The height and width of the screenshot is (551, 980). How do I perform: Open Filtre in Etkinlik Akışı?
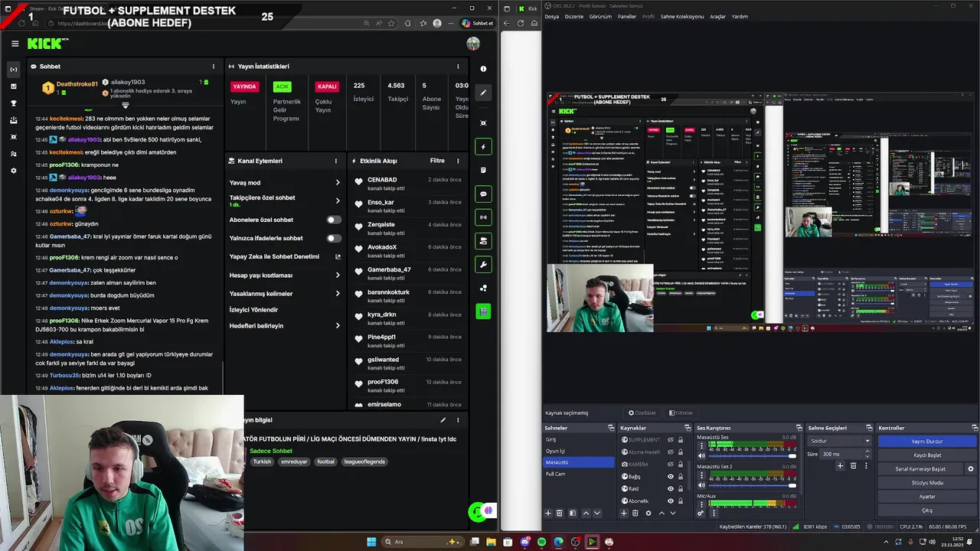(x=437, y=161)
